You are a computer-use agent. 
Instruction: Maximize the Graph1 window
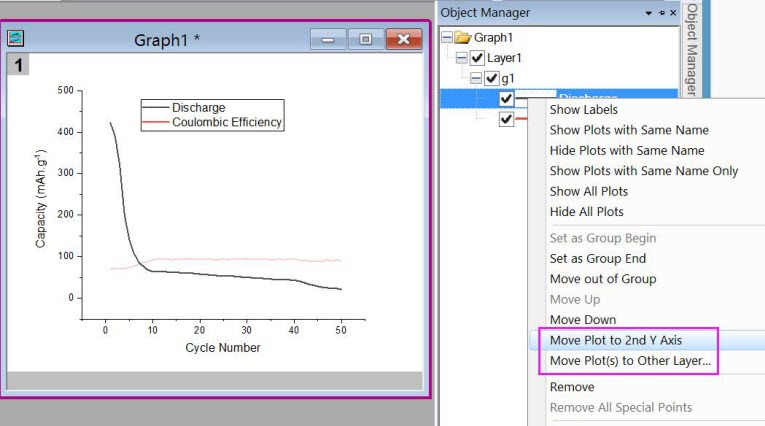coord(365,40)
